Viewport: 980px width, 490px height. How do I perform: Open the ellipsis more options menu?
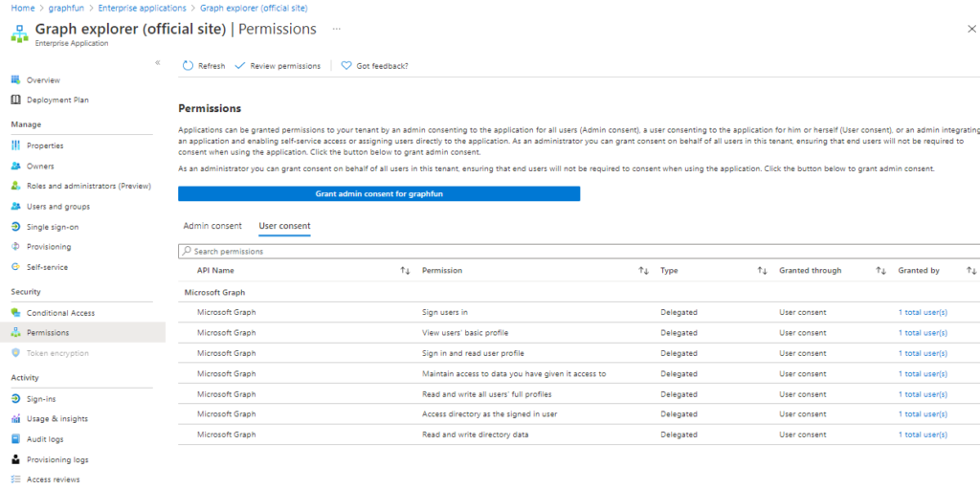click(337, 30)
